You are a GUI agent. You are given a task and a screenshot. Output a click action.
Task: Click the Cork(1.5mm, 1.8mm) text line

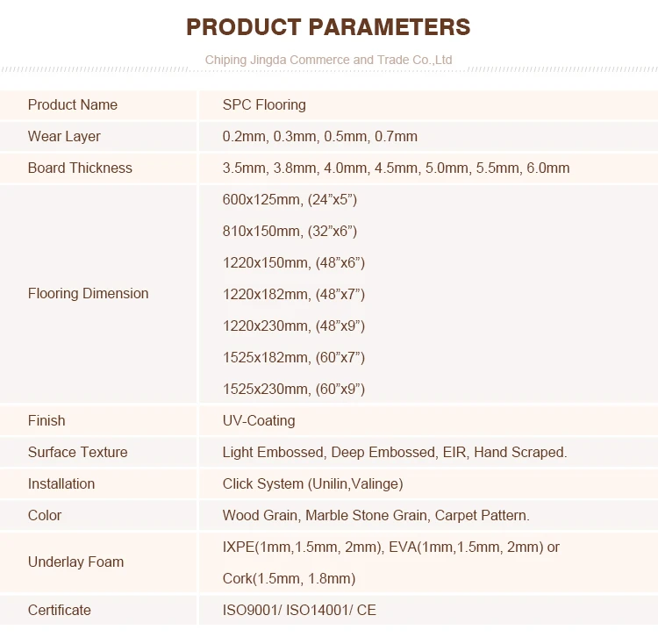click(289, 578)
